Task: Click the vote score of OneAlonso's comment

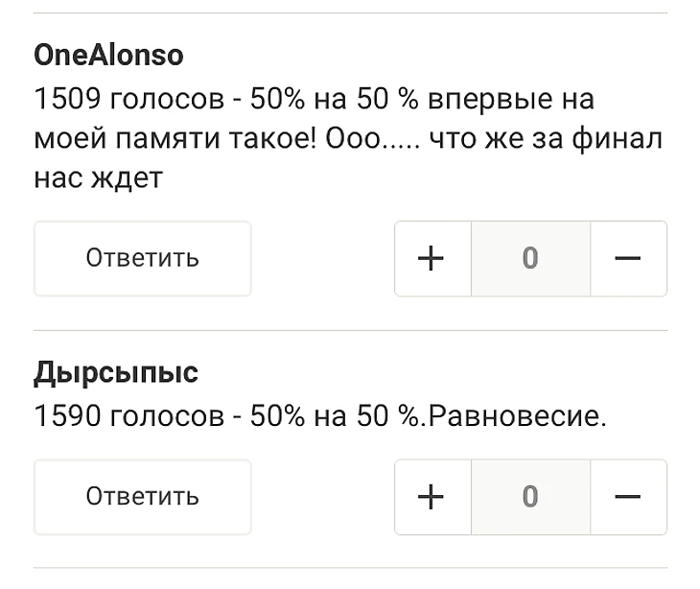Action: [530, 258]
